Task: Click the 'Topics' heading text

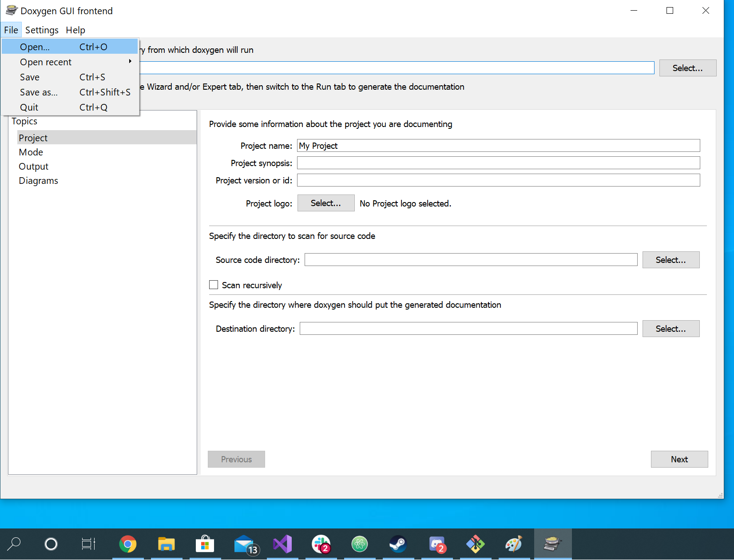Action: tap(24, 121)
